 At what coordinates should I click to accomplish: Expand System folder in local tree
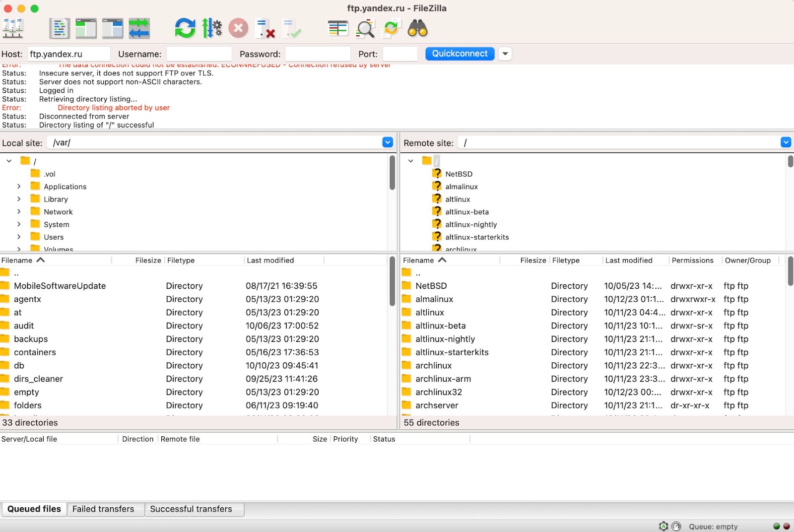click(19, 224)
